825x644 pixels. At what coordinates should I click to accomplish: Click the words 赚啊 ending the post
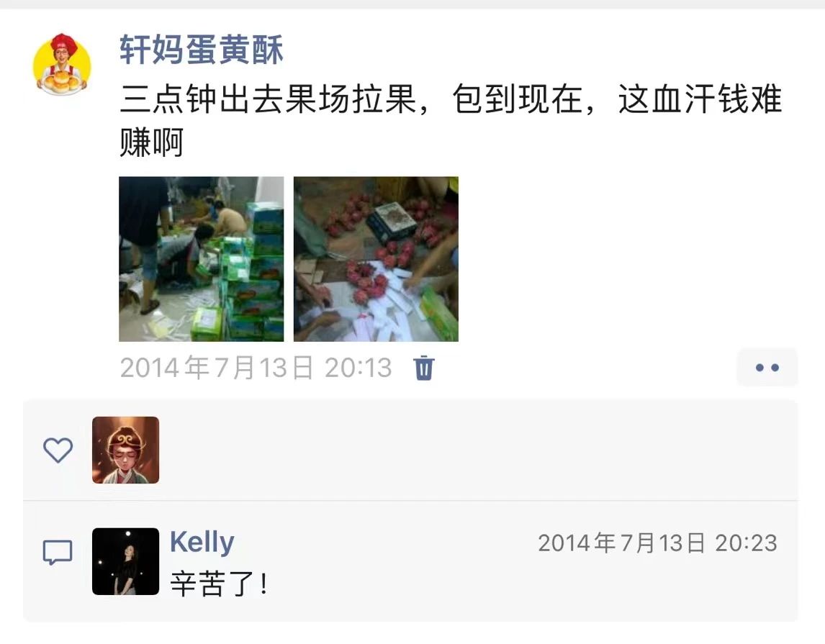[151, 142]
